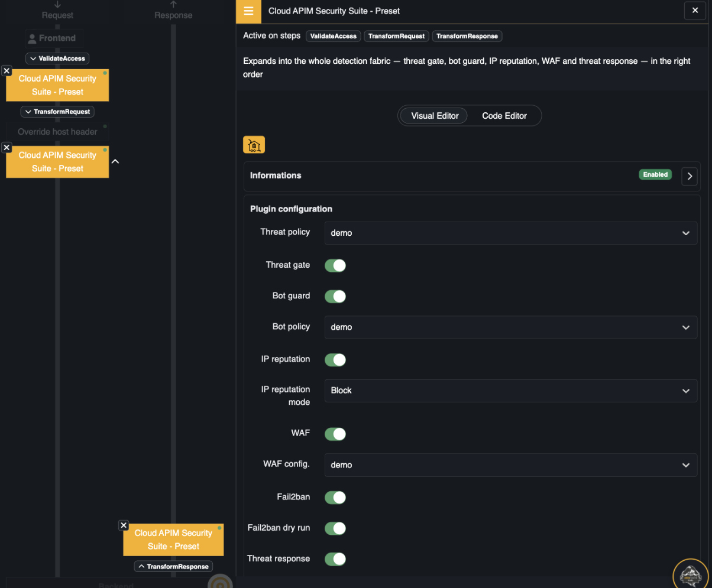Click the Informations section title
Screen dimensions: 712x588
(276, 176)
